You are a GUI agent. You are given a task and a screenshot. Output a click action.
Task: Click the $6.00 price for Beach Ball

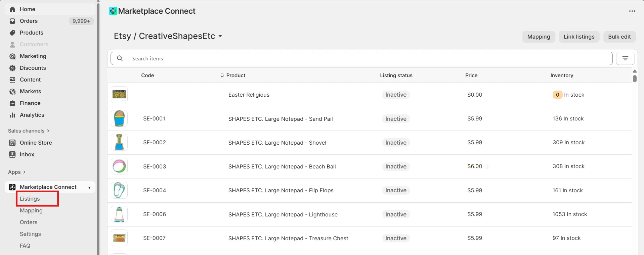pos(475,166)
